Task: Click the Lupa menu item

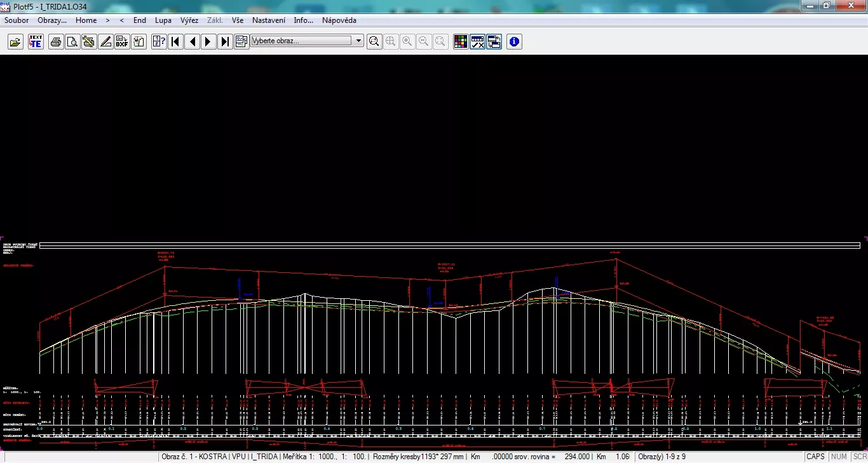Action: coord(163,20)
